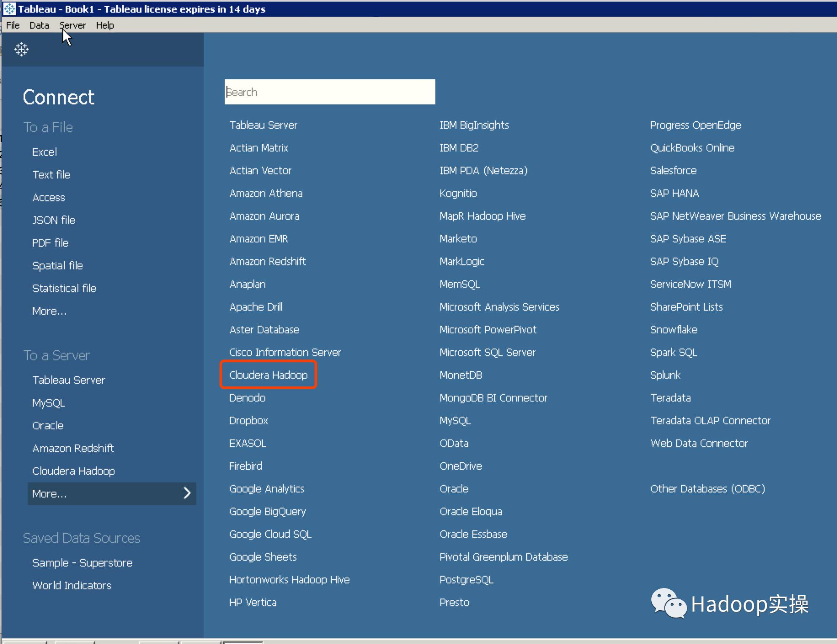Select Spark SQL connector
The image size is (837, 644).
click(x=674, y=352)
